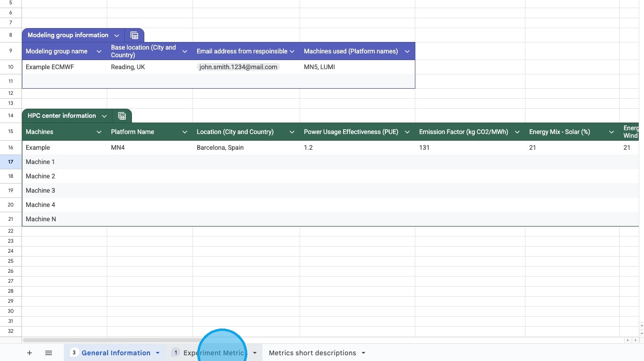
Task: Open the All Sheets list icon
Action: [49, 353]
